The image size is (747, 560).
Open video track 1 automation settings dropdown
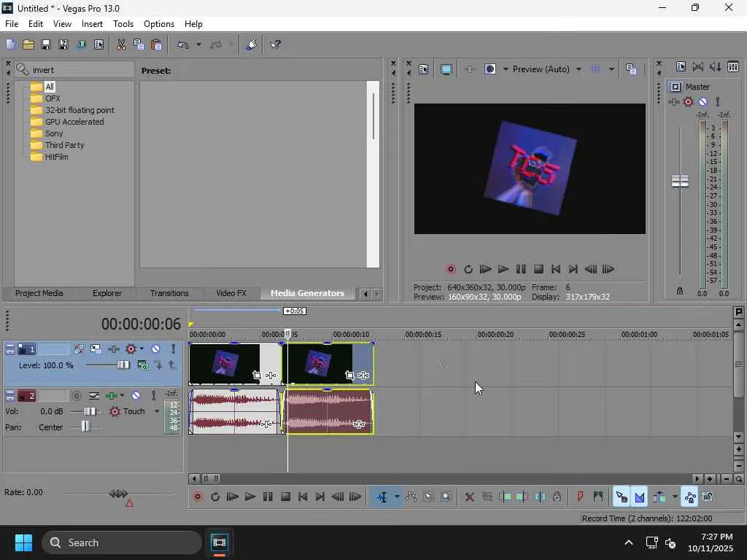point(142,349)
